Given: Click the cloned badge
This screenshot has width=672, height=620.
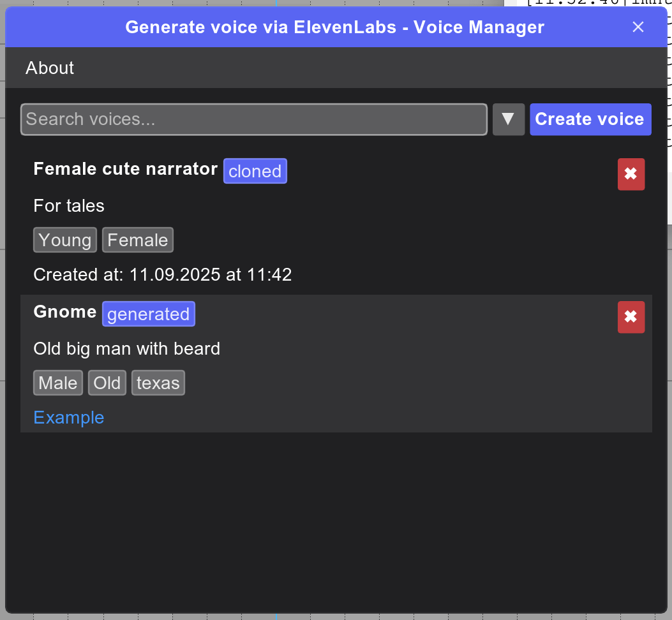Looking at the screenshot, I should point(255,171).
